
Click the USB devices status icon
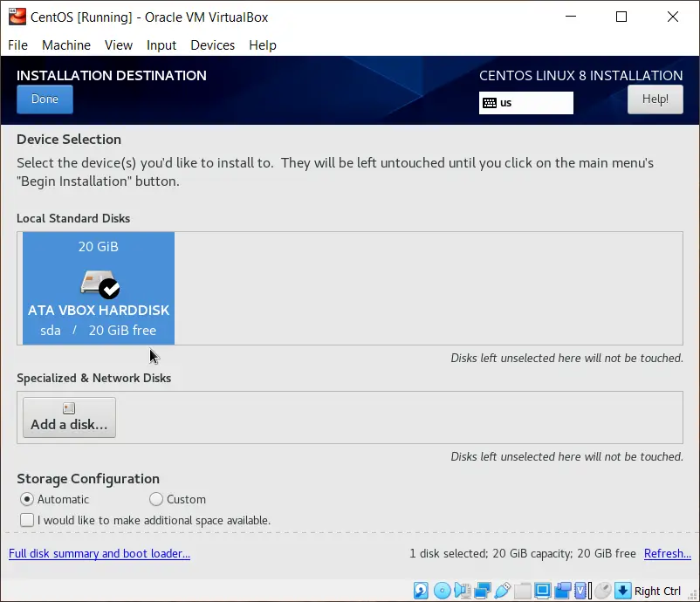(x=502, y=591)
